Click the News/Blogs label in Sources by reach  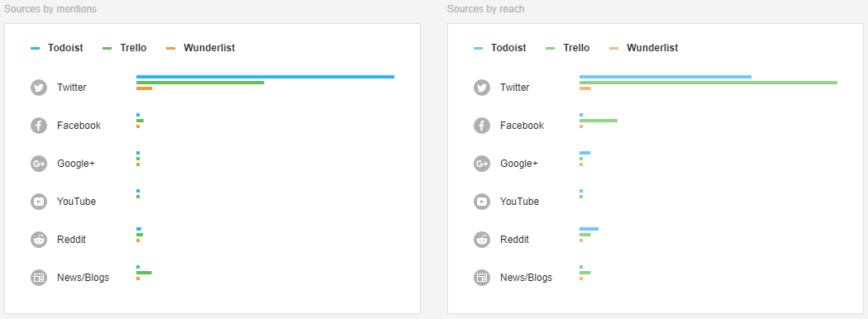[x=526, y=278]
